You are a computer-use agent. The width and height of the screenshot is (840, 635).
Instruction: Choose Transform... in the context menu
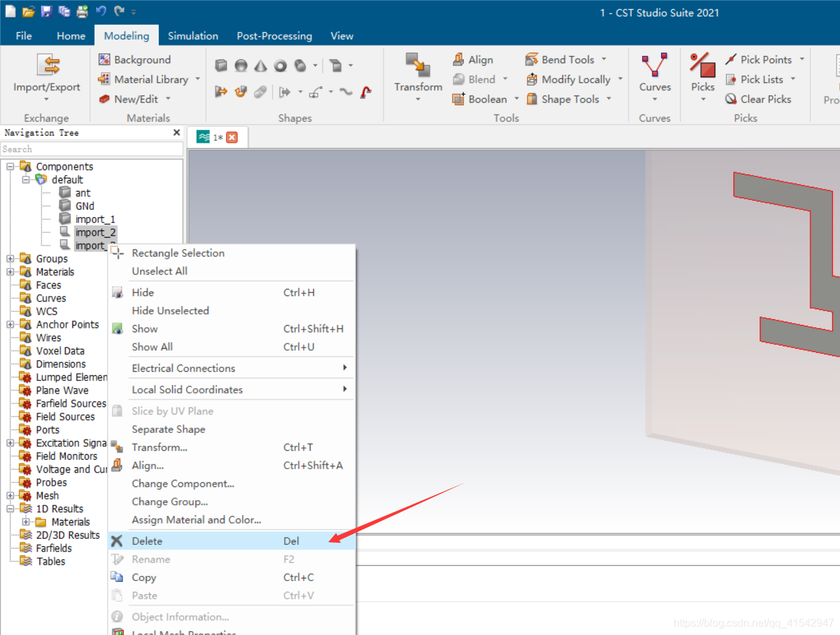click(232, 447)
